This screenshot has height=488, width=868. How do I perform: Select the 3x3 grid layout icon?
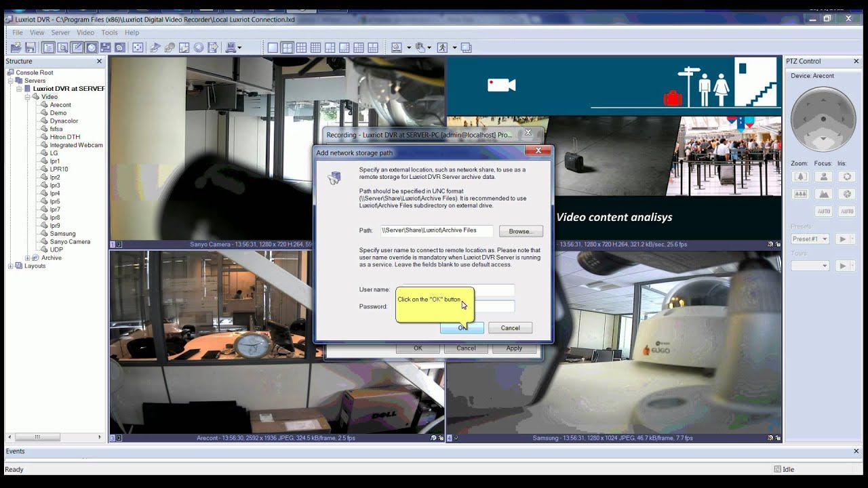click(x=301, y=47)
